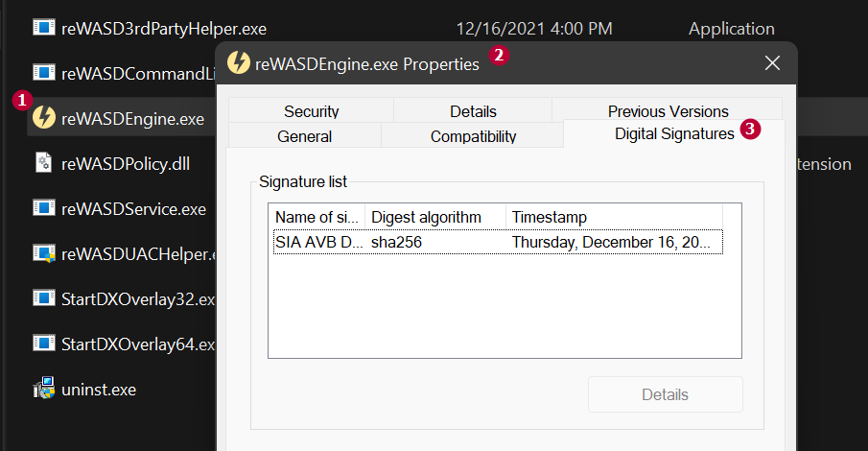
Task: Switch to the Security tab
Action: pos(311,110)
